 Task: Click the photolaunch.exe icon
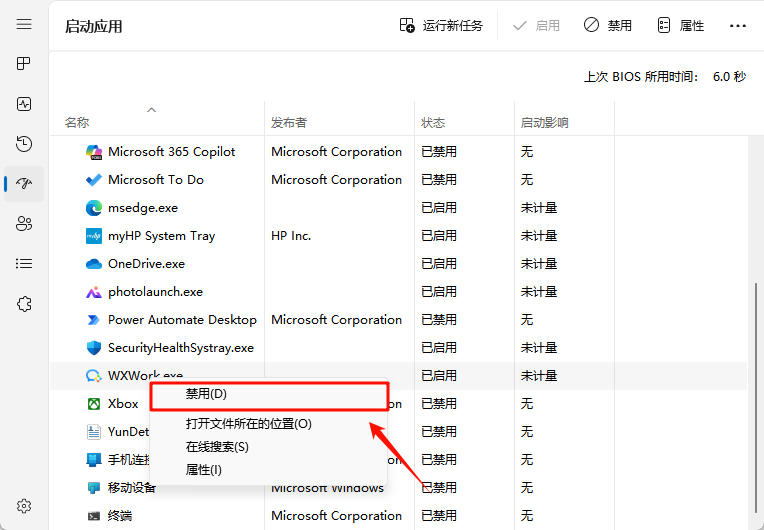click(x=94, y=292)
